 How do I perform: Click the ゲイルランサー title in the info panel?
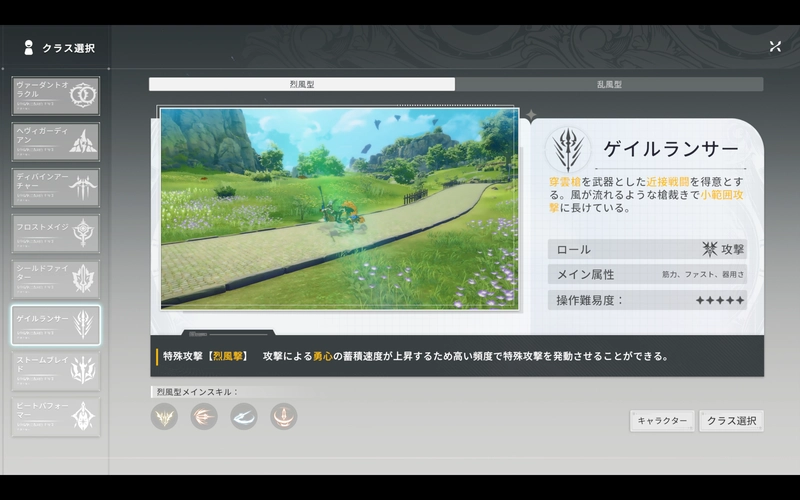click(671, 149)
